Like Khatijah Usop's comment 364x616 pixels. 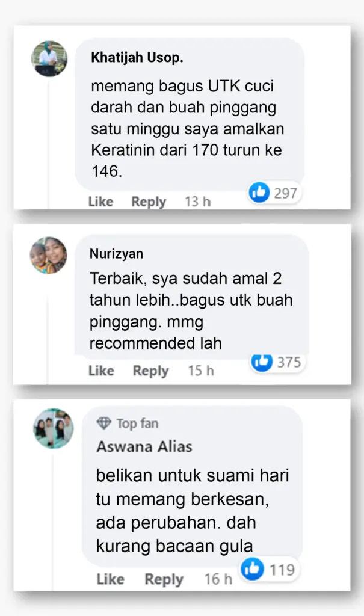point(100,202)
